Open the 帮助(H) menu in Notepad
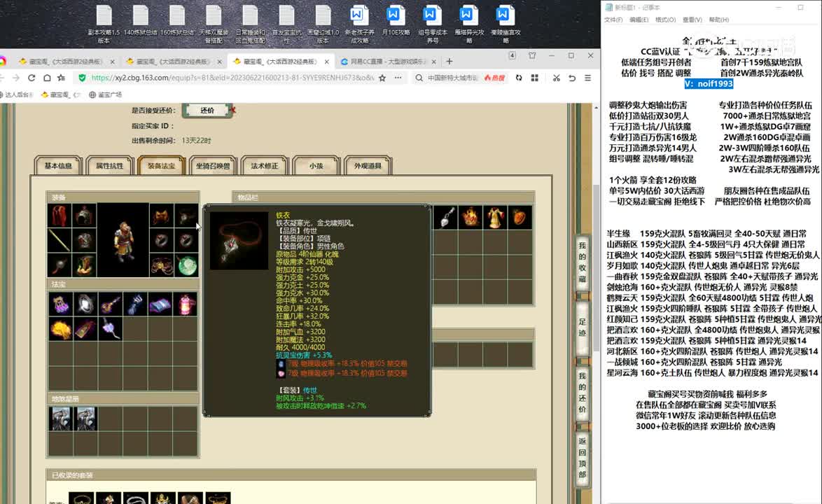The height and width of the screenshot is (504, 822). pos(719,20)
